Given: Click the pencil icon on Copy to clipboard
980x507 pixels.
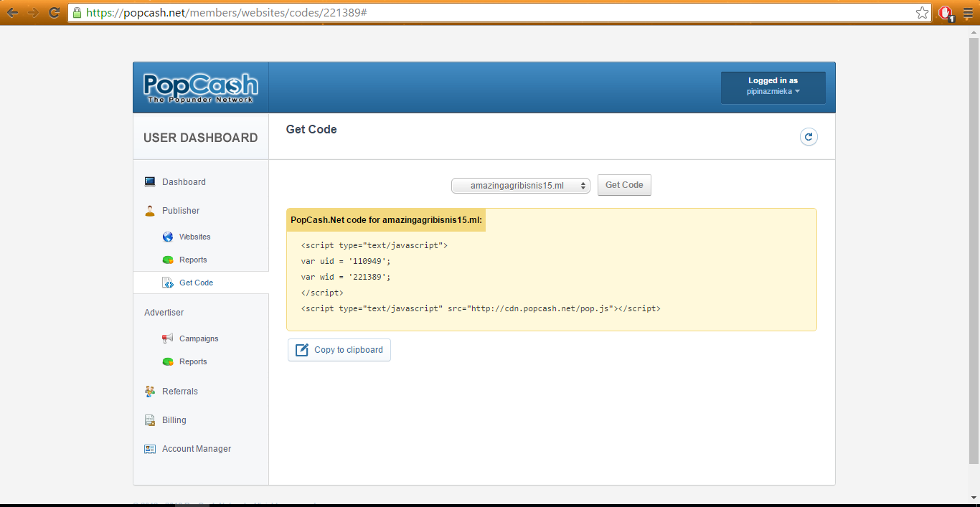Looking at the screenshot, I should pos(302,350).
